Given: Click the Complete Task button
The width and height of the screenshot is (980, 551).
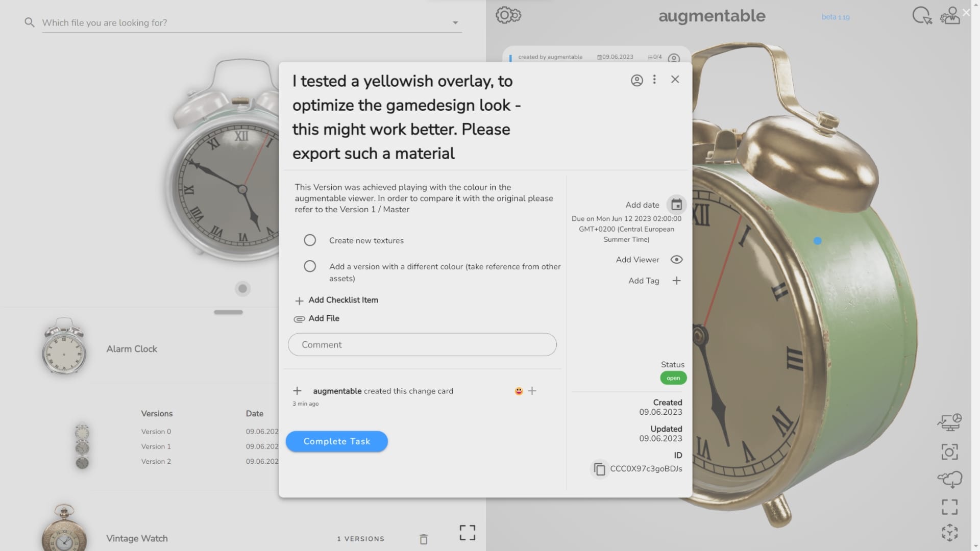Looking at the screenshot, I should click(336, 441).
